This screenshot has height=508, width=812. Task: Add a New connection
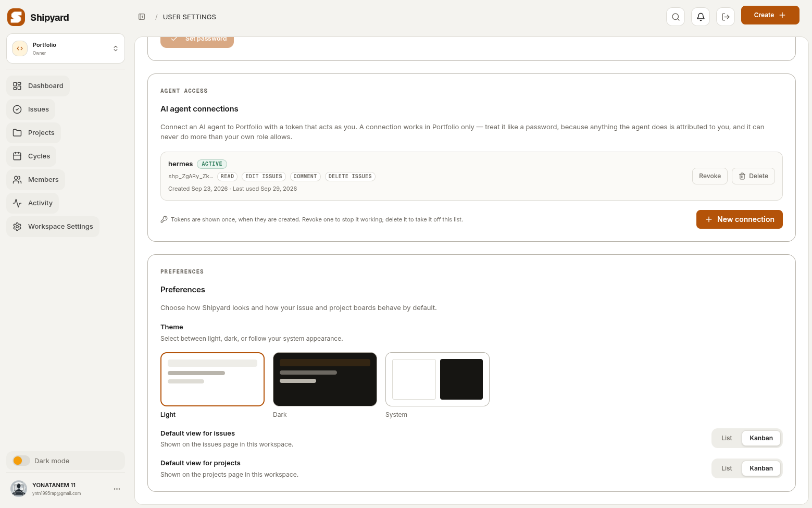739,219
